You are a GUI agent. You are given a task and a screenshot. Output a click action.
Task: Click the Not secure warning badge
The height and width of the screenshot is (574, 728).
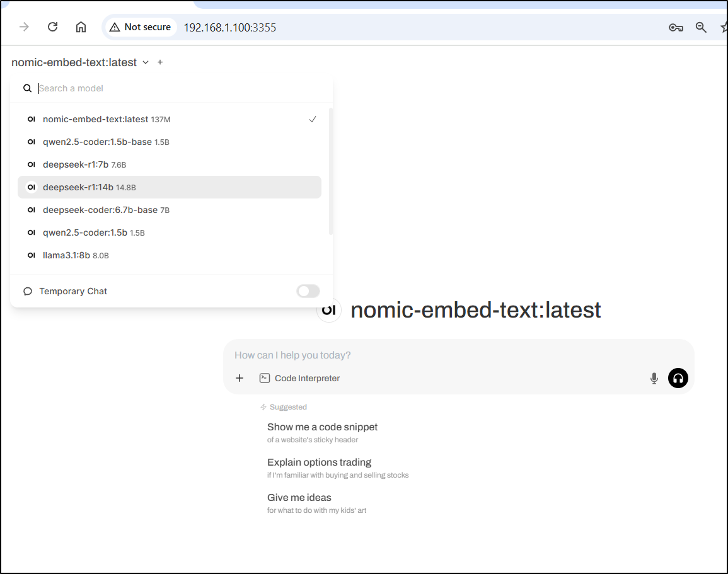[140, 27]
